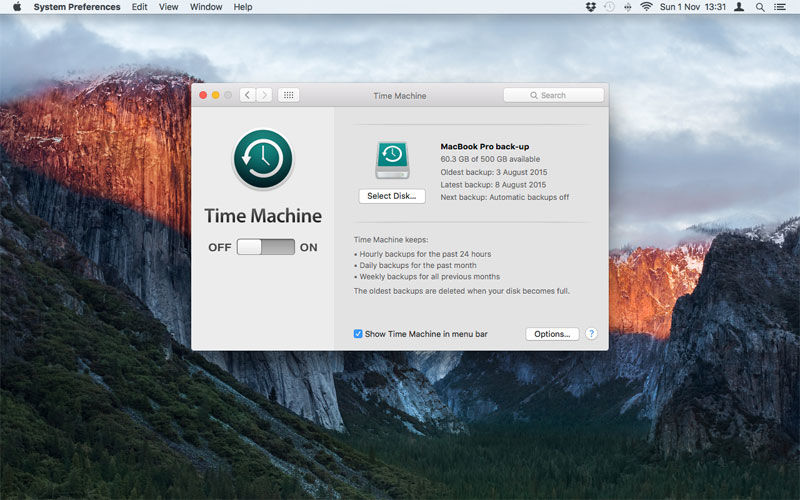Click the Time Machine window title

[399, 95]
